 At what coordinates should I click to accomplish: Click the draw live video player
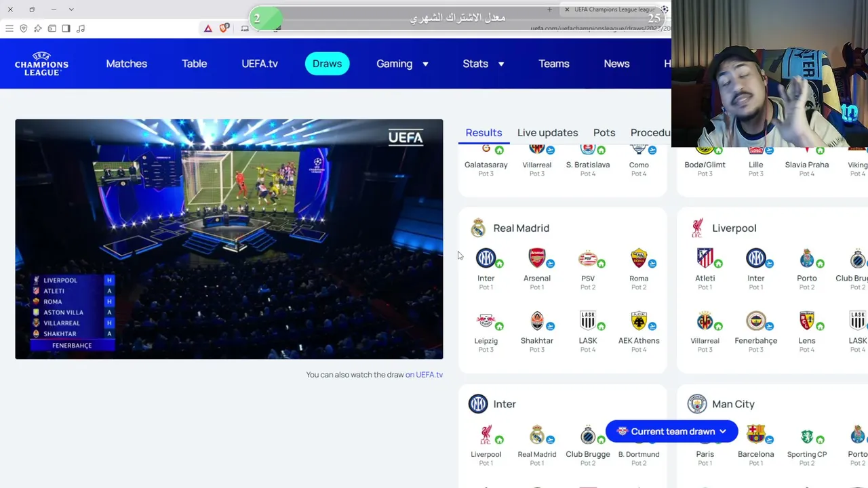click(x=229, y=239)
